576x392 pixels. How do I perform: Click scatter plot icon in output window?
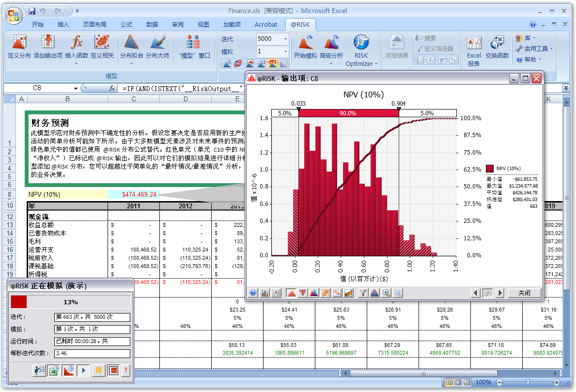(x=326, y=293)
